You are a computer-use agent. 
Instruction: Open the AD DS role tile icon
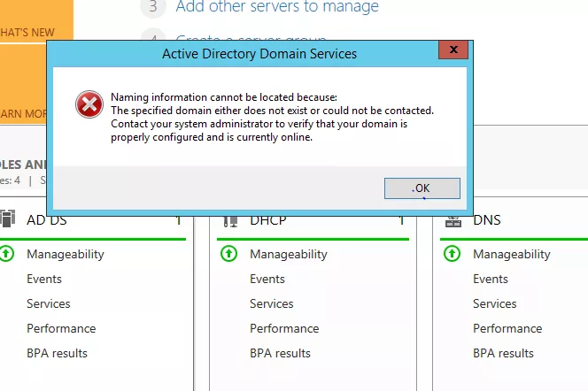tap(7, 219)
